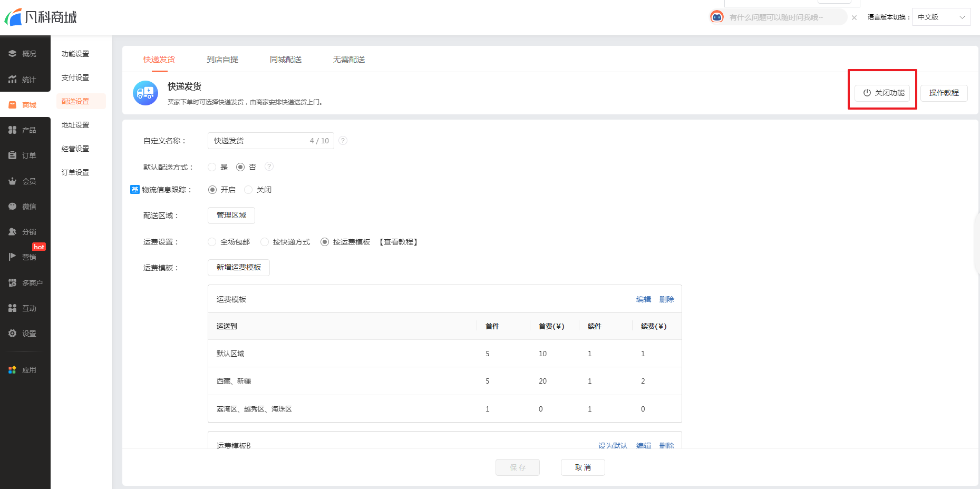
Task: Click the 关闭功能 button
Action: 882,93
